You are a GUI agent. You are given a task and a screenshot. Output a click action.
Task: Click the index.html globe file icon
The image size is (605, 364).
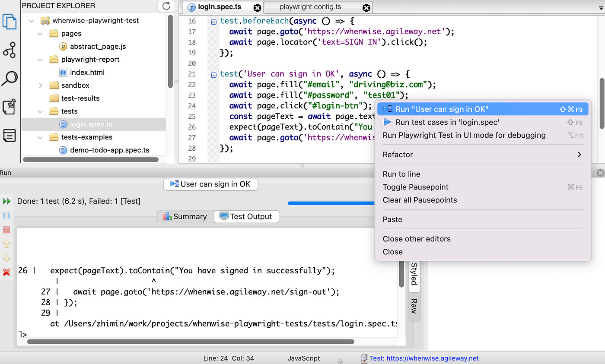(63, 73)
